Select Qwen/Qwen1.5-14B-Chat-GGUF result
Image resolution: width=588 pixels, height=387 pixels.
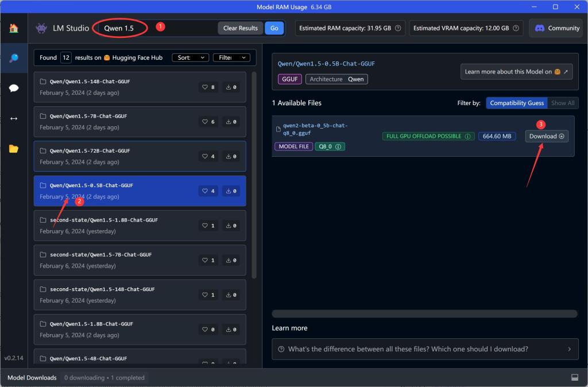click(140, 87)
